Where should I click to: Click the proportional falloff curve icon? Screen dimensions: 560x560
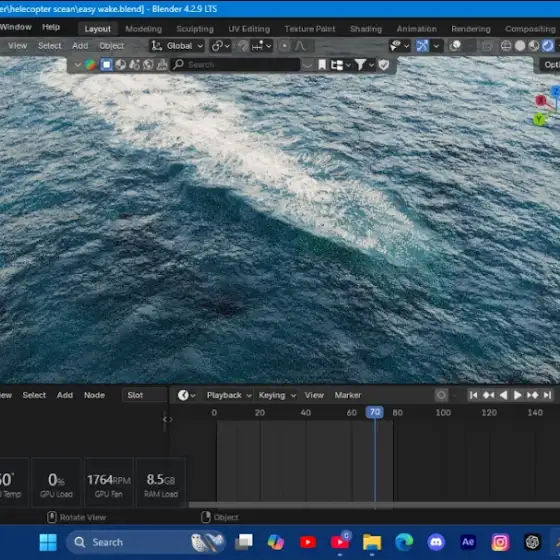300,46
